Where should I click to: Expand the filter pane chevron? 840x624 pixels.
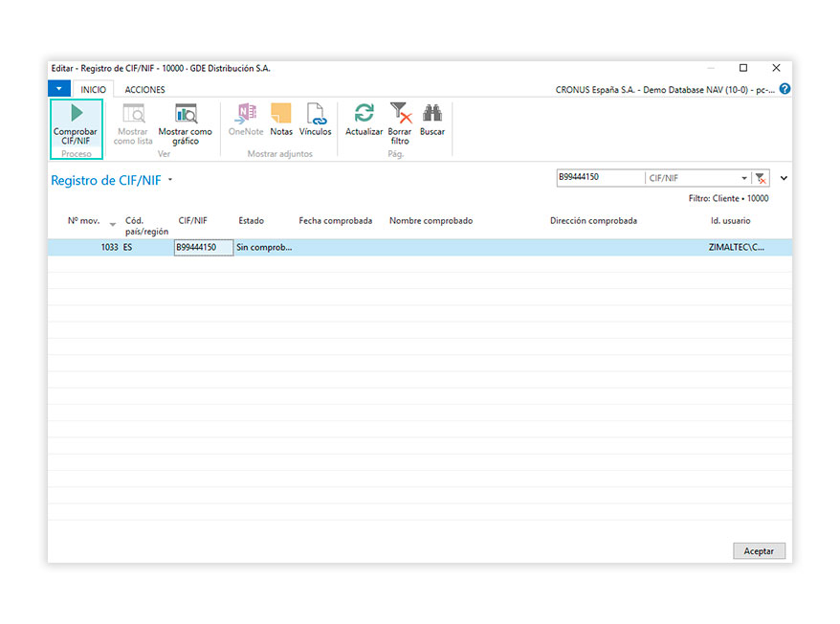[x=784, y=178]
